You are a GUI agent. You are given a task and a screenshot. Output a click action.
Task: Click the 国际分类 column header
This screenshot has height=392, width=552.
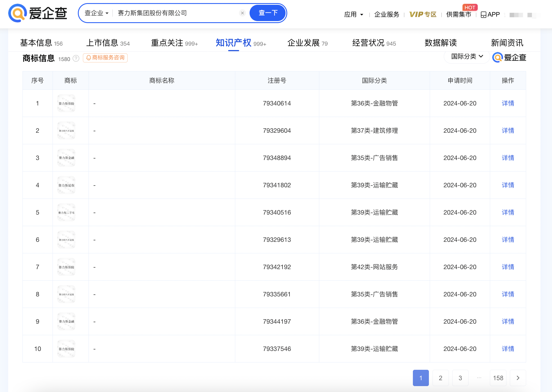374,80
